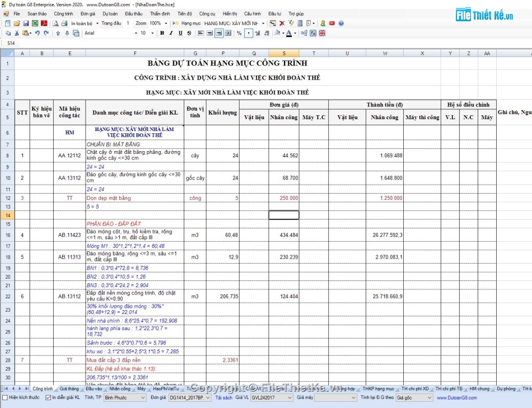This screenshot has width=532, height=408.
Task: Click the strikethrough formatting icon
Action: [x=189, y=33]
